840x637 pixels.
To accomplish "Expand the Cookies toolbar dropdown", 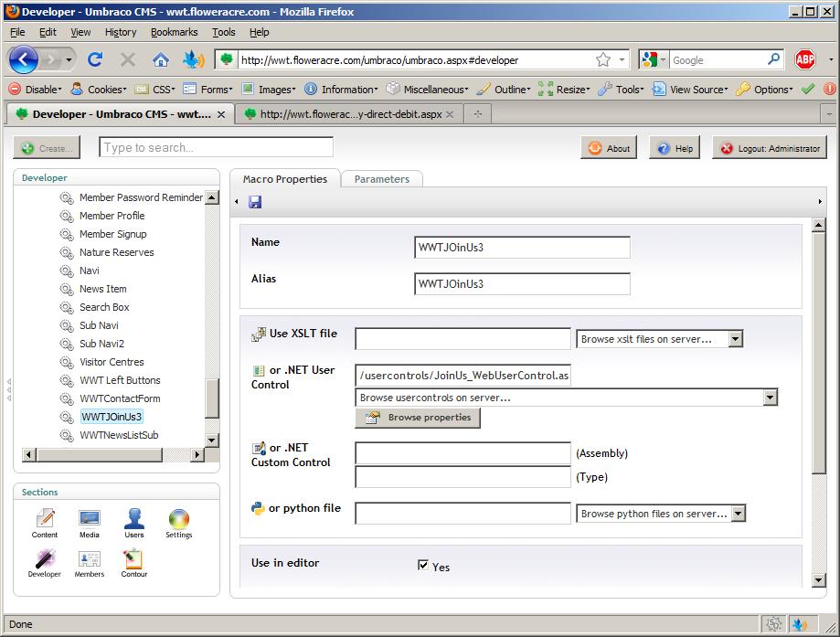I will click(99, 90).
